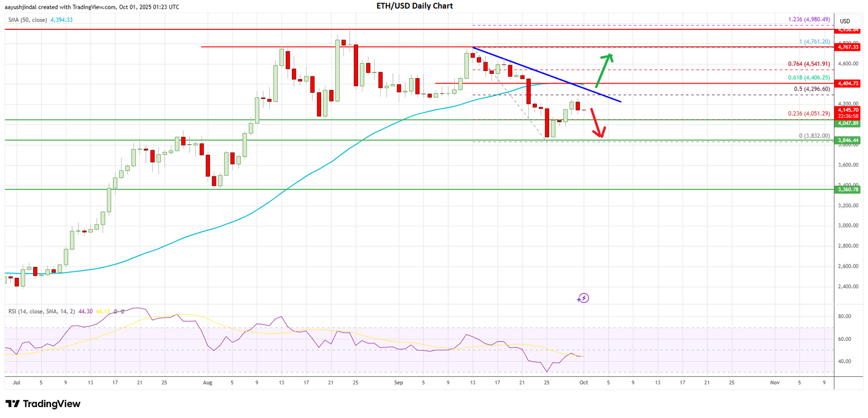
Task: Select the RSI (14, close, SMA) legend
Action: click(x=41, y=312)
